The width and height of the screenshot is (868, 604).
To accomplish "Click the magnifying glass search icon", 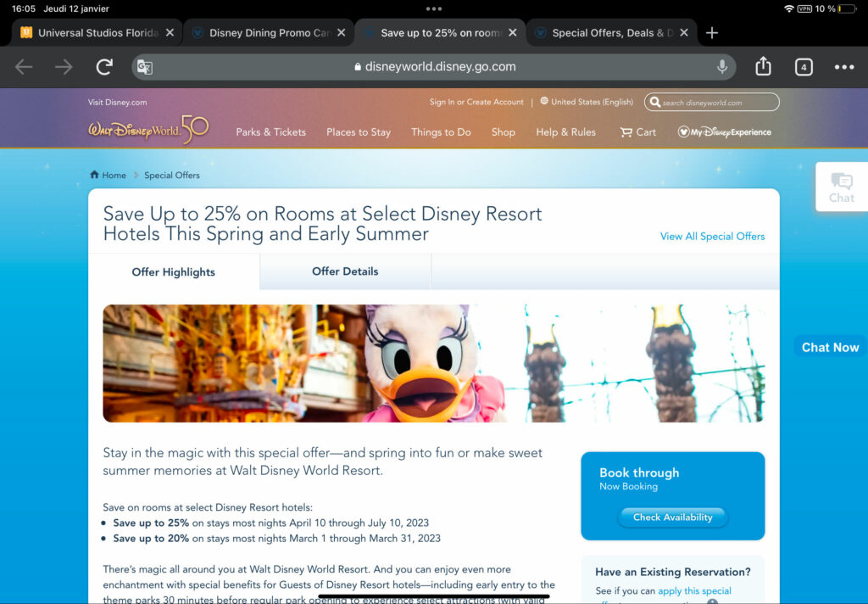I will coord(655,102).
